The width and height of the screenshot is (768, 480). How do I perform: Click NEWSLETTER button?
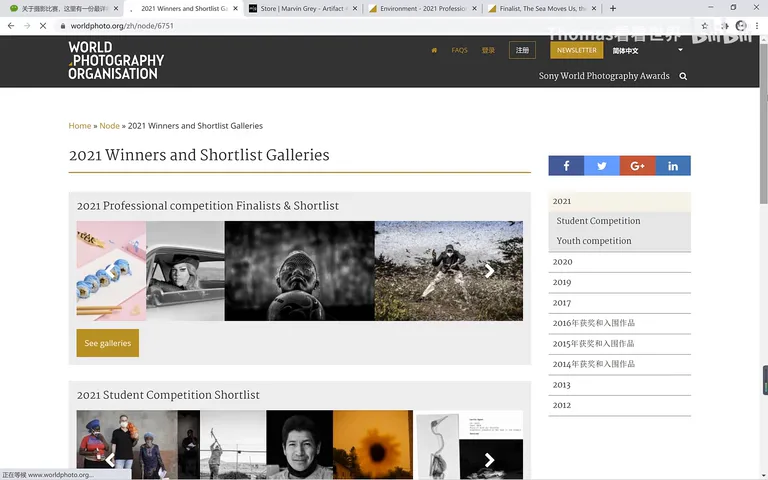pyautogui.click(x=576, y=50)
